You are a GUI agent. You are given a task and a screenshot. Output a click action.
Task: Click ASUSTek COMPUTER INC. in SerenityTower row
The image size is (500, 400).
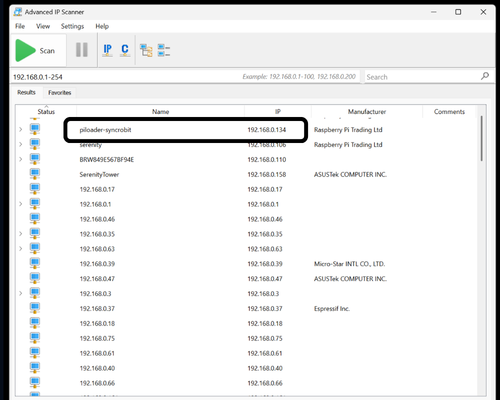pyautogui.click(x=350, y=174)
